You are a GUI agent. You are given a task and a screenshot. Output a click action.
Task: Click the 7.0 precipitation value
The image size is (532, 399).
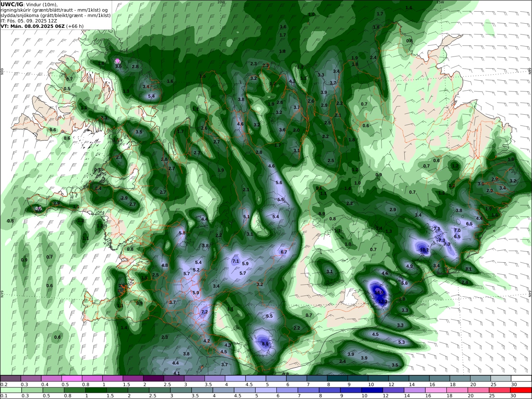coord(457,231)
